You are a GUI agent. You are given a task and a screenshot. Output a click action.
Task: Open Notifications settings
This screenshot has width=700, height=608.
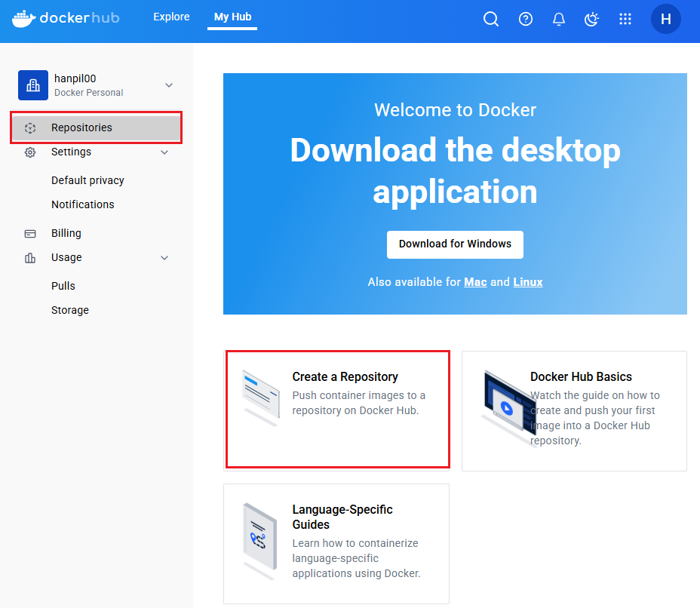[82, 204]
